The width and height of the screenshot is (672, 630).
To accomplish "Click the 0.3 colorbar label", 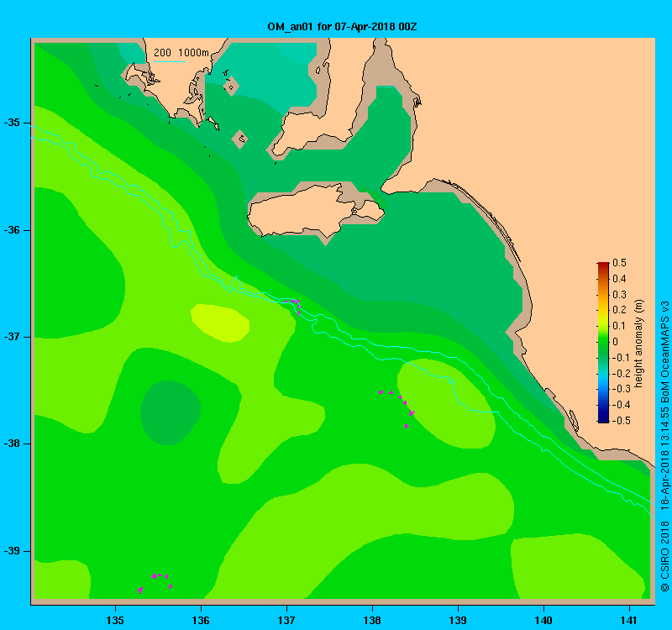I will coord(619,295).
